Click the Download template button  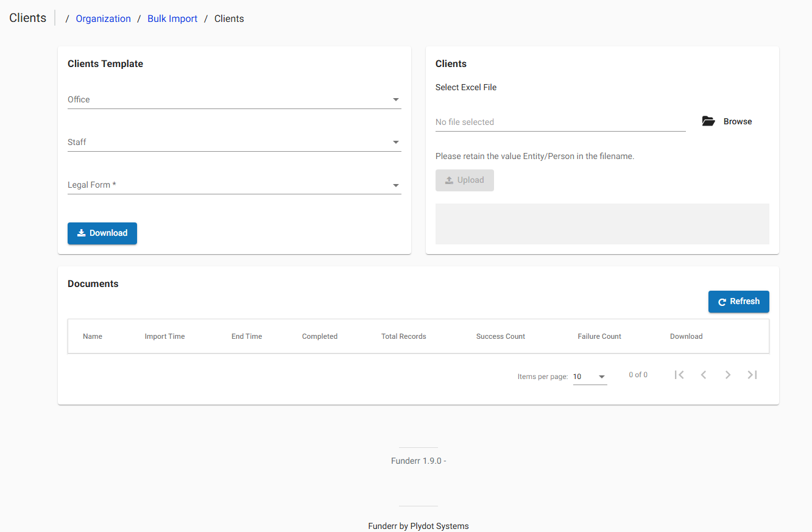point(102,233)
